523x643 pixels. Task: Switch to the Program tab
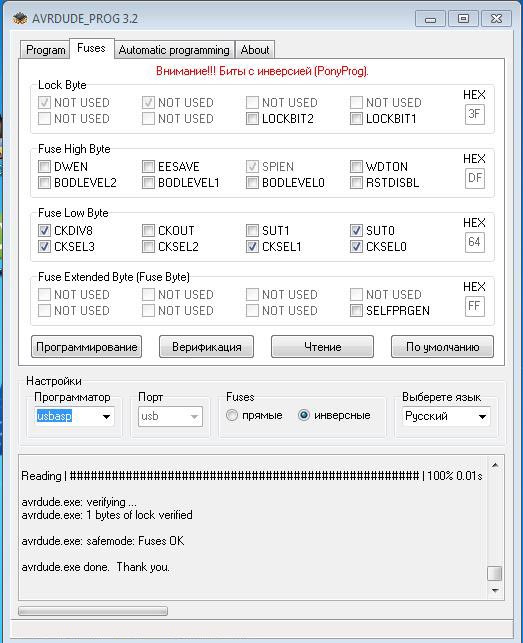45,50
